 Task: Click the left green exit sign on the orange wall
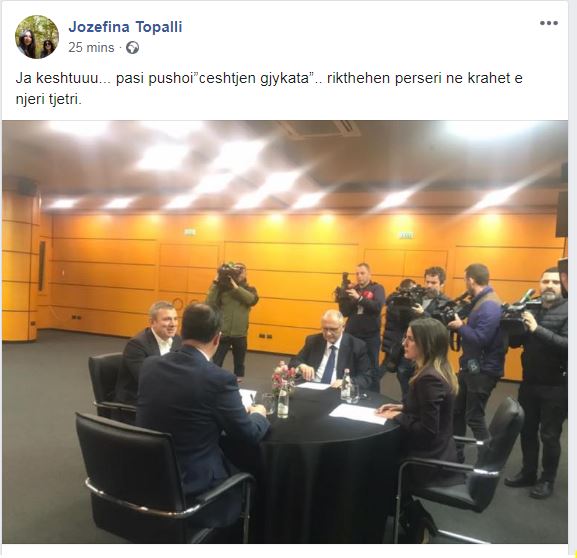(x=190, y=232)
